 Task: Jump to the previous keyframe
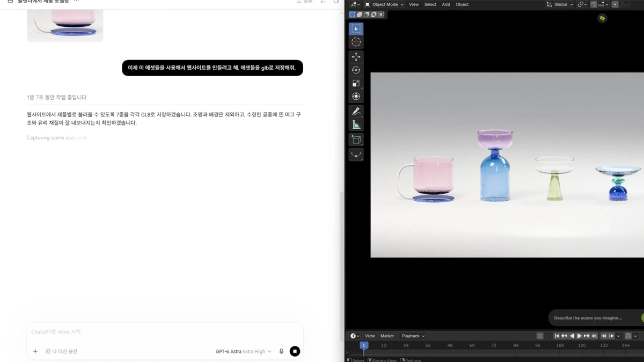564,336
